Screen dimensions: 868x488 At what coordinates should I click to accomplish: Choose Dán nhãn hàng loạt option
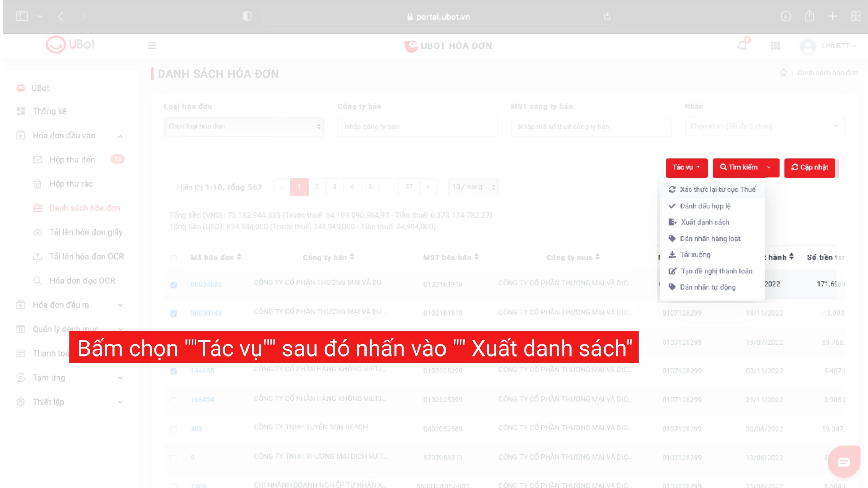(x=710, y=239)
